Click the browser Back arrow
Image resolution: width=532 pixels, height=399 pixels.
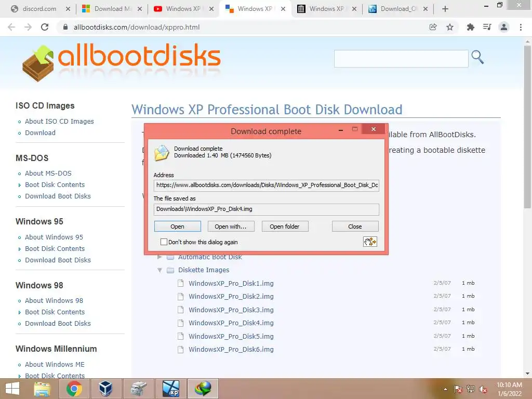tap(11, 27)
